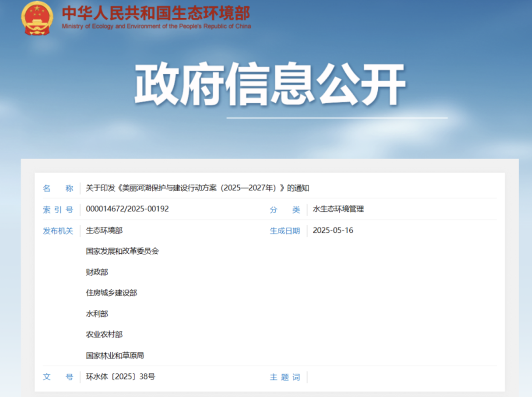Viewport: 532px width, 397px height.
Task: Select issuing agency 水利部
Action: 97,314
